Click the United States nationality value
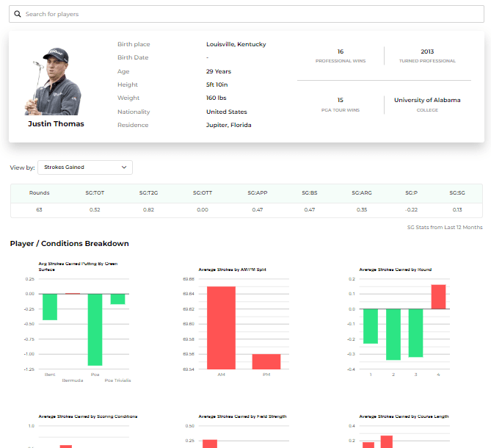This screenshot has width=491, height=448. (x=226, y=112)
